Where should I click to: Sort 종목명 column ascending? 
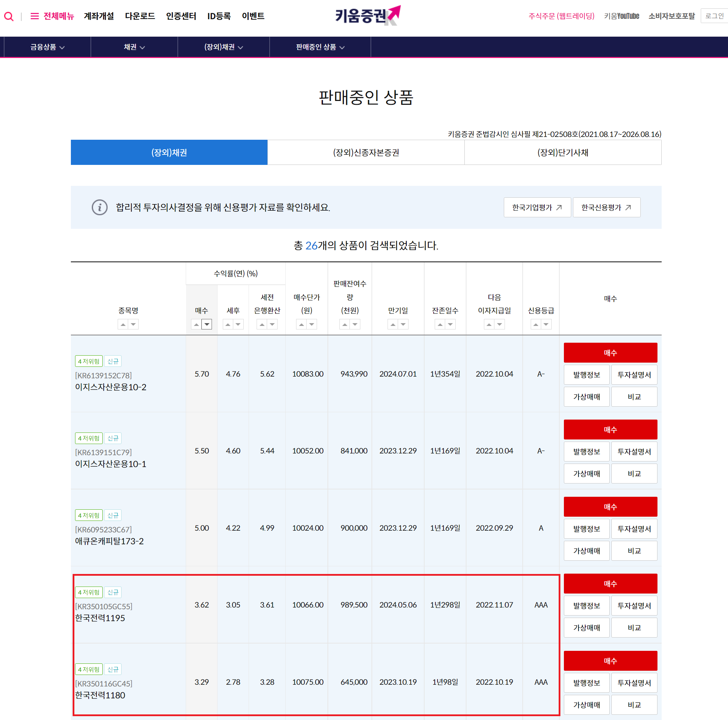pos(123,324)
